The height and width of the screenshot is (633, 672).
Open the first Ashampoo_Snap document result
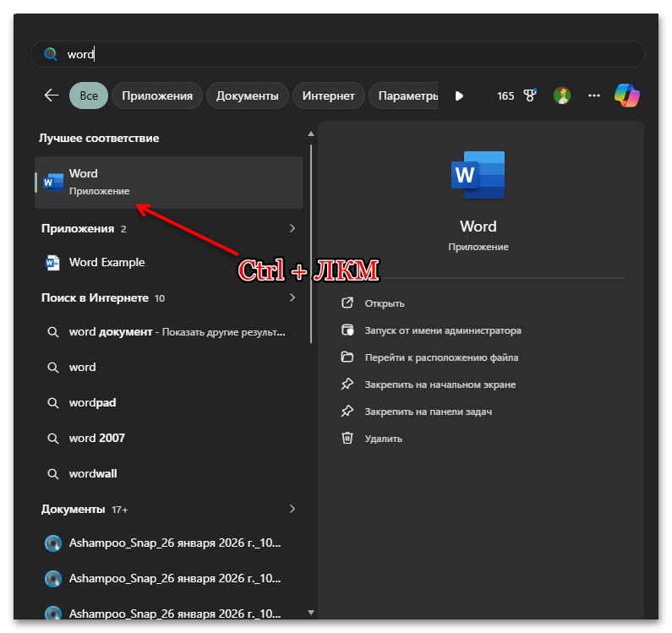click(168, 543)
